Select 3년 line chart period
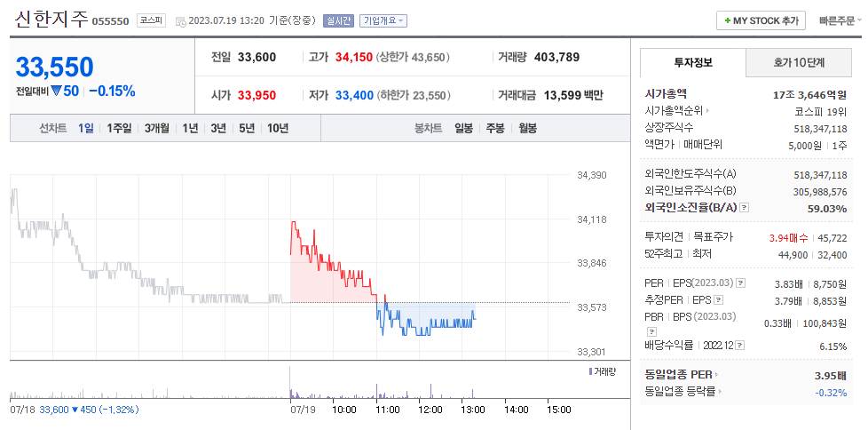 point(218,128)
